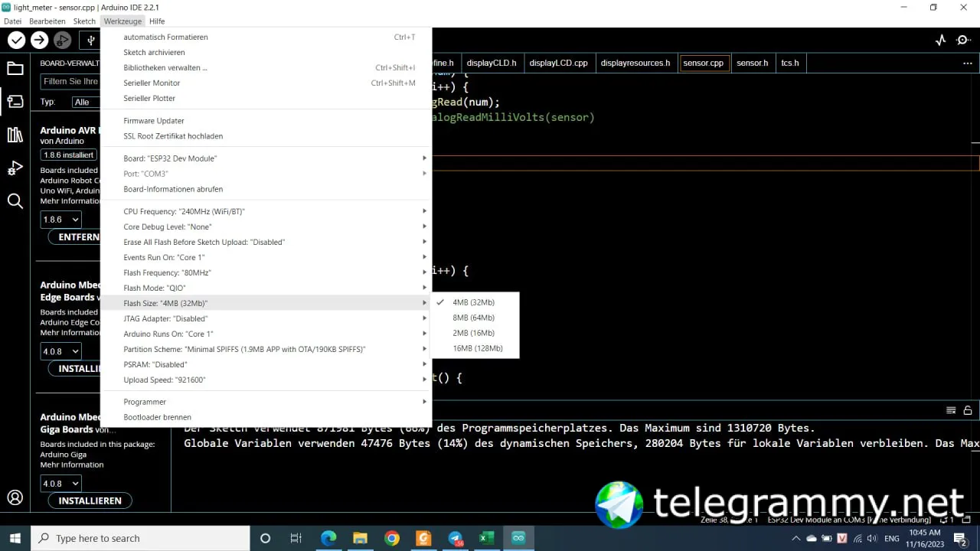Expand the Partition Scheme submenu

[x=266, y=349]
